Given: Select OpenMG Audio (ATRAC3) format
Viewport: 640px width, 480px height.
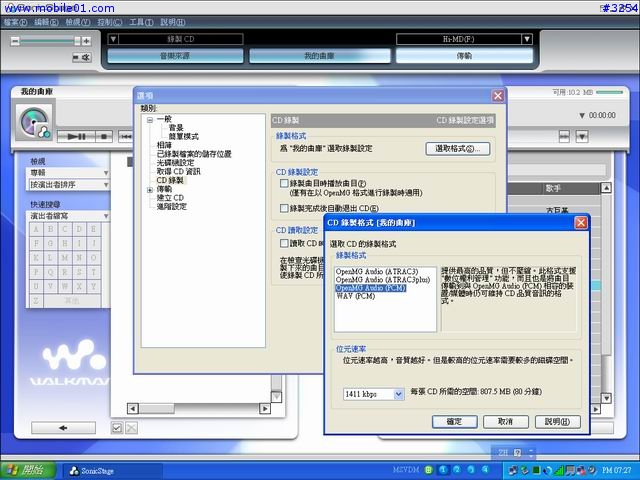Looking at the screenshot, I should coord(377,271).
